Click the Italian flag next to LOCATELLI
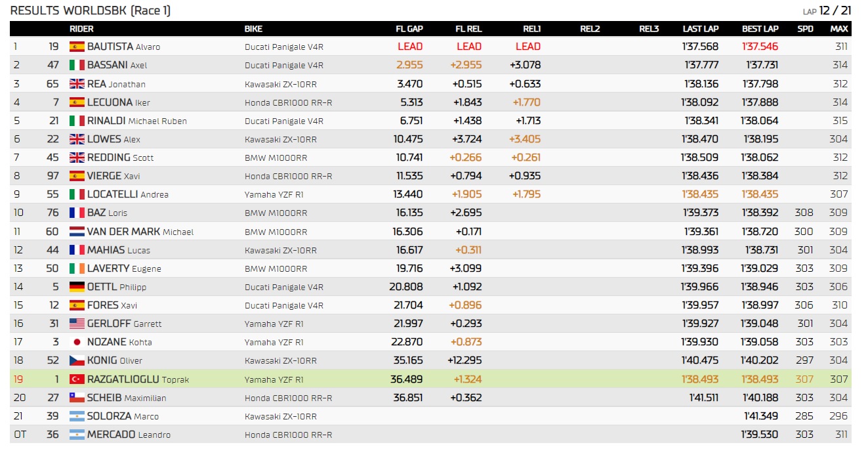 tap(77, 194)
